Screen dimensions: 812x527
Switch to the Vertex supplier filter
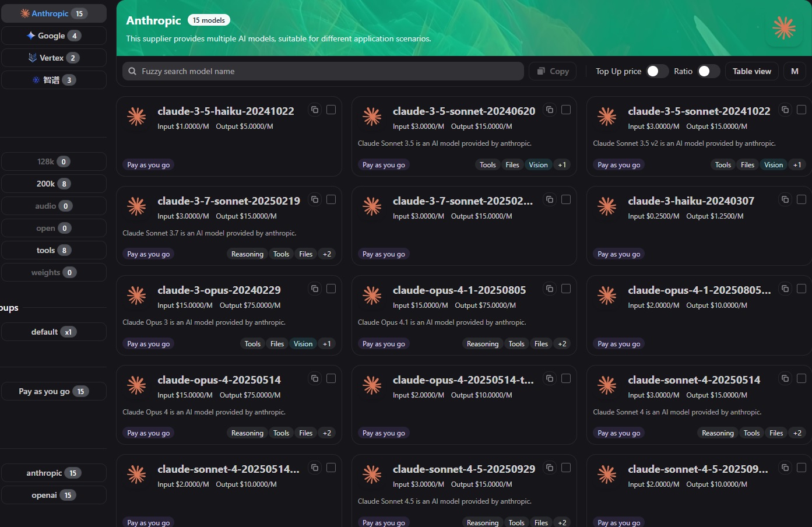pos(54,58)
